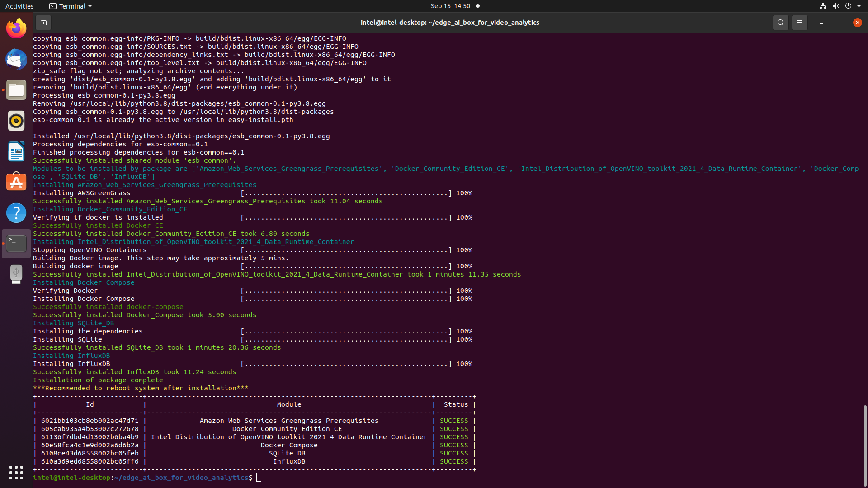Open Ubuntu Software store
The image size is (868, 488).
pos(16,182)
